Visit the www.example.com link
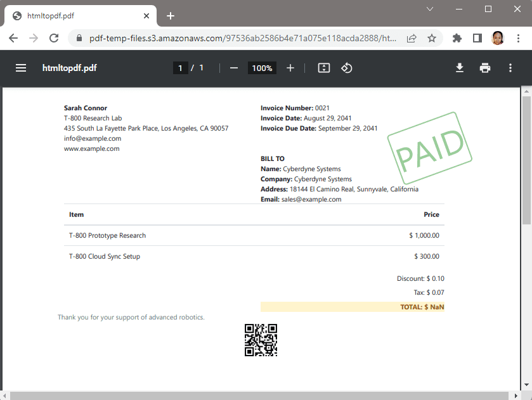The image size is (532, 400). point(91,148)
